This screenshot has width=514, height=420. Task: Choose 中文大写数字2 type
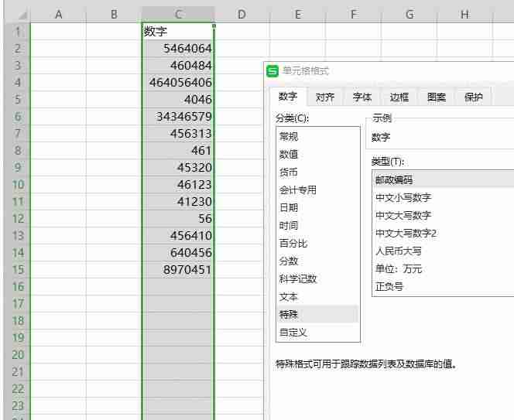[x=444, y=233]
